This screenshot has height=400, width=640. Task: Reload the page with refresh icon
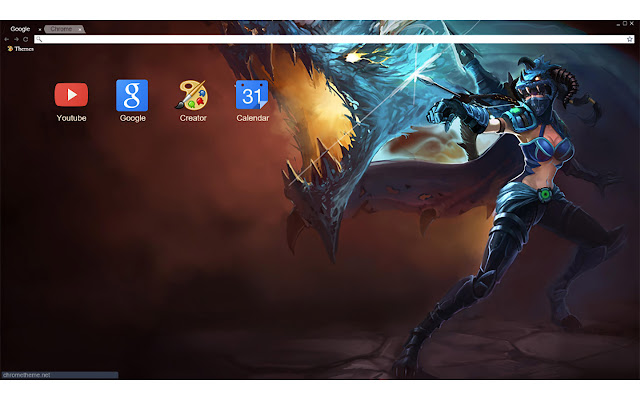(x=26, y=39)
